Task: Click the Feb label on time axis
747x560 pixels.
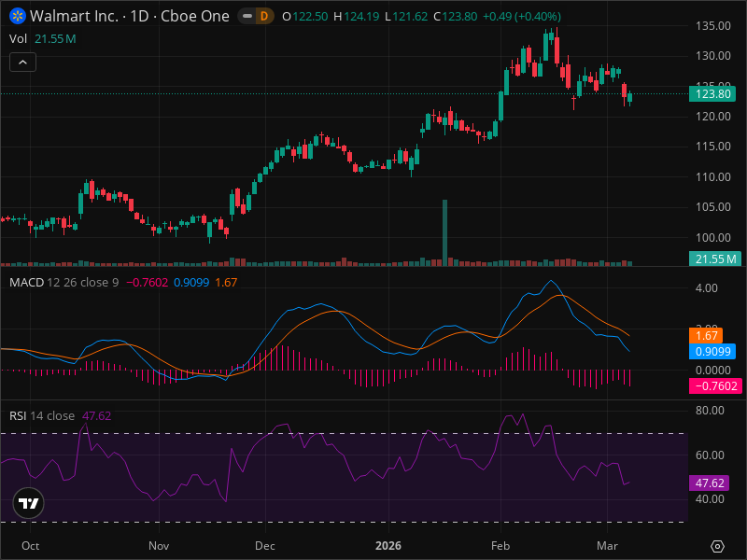Action: click(500, 546)
